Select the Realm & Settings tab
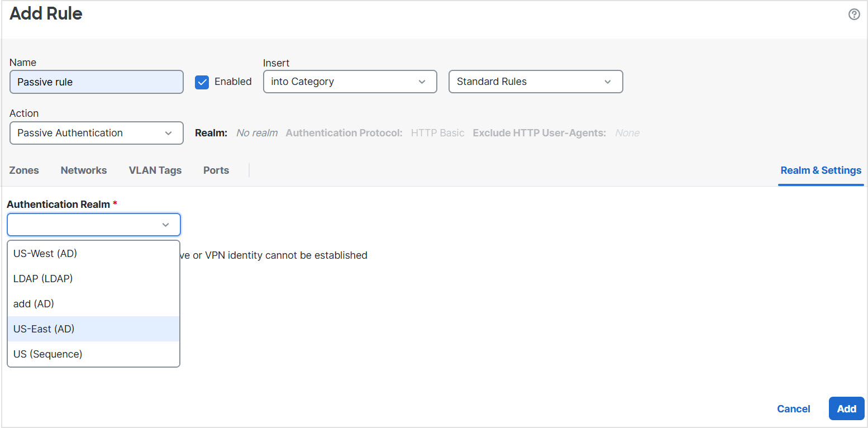The image size is (868, 428). [821, 170]
